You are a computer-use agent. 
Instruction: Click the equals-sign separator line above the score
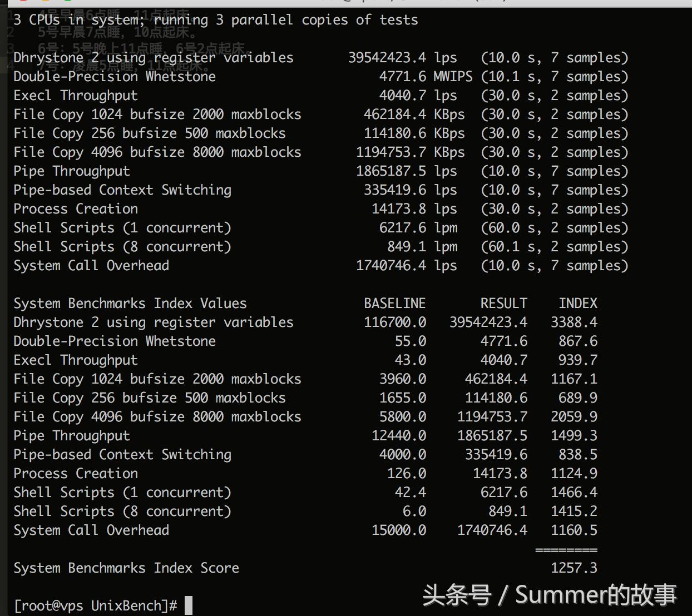tap(566, 550)
